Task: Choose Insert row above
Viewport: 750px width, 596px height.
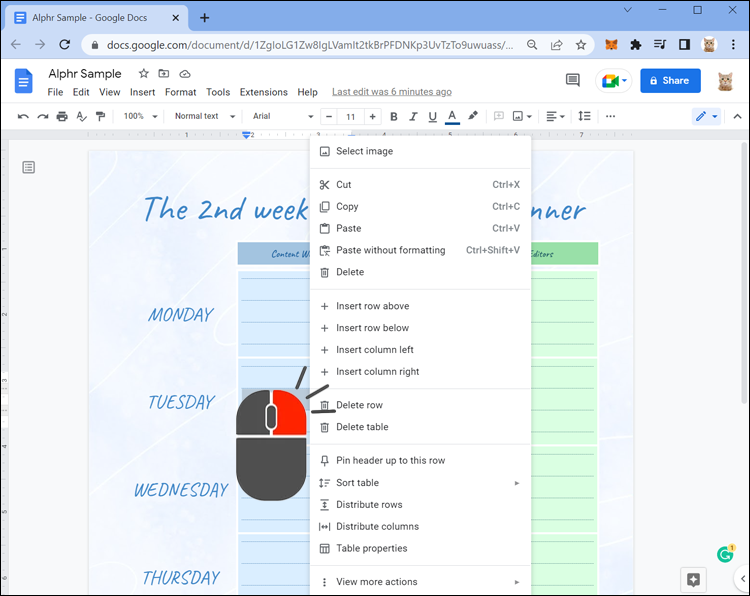Action: 420,306
